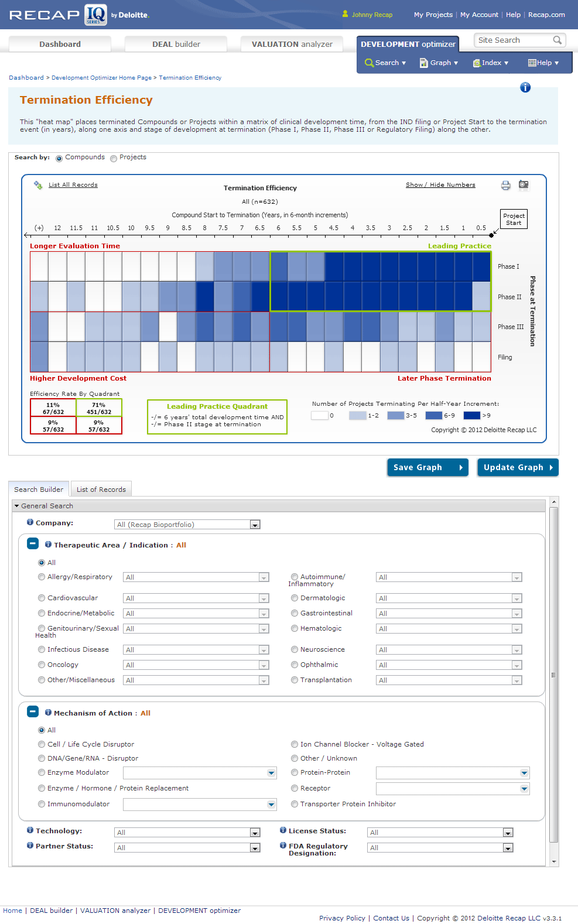This screenshot has width=578, height=924.
Task: Open the VALUATION analyzer tab
Action: click(x=292, y=45)
